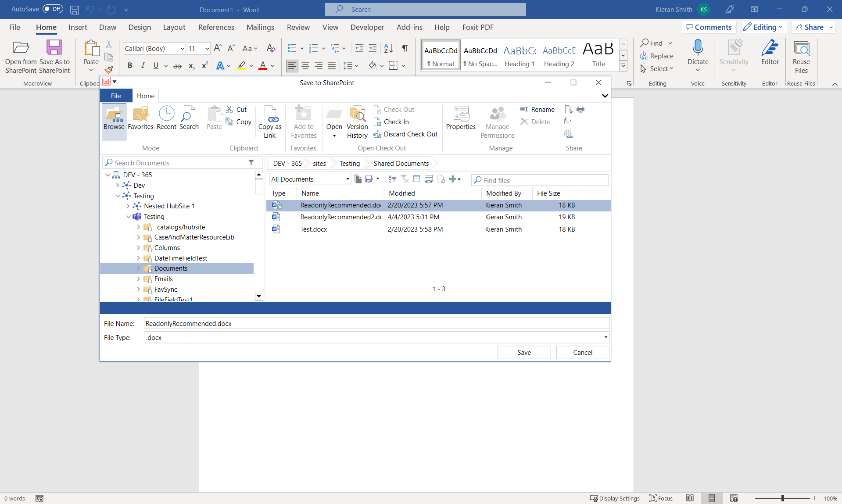The image size is (842, 504).
Task: Open Version History
Action: (357, 122)
